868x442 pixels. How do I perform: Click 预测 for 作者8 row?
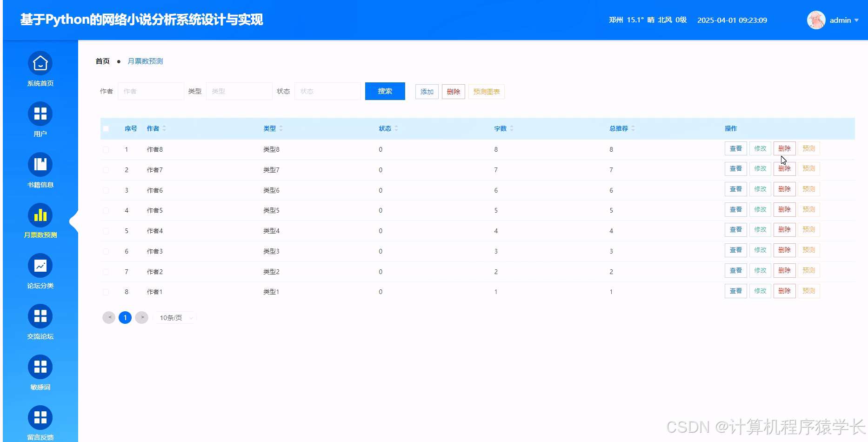(x=808, y=148)
